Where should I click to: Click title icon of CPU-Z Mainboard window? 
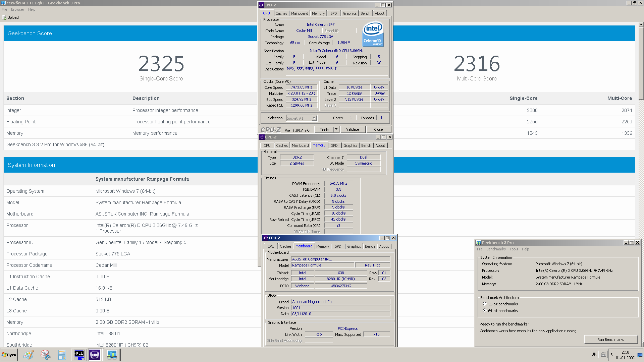click(265, 238)
